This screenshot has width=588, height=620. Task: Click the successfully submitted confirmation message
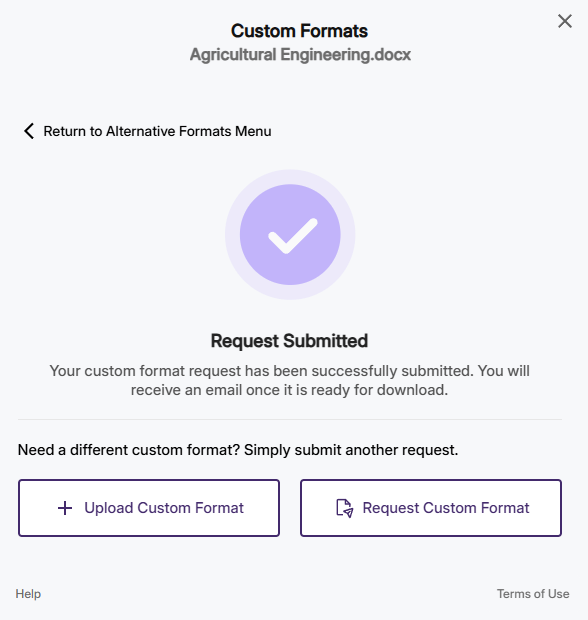(x=289, y=380)
